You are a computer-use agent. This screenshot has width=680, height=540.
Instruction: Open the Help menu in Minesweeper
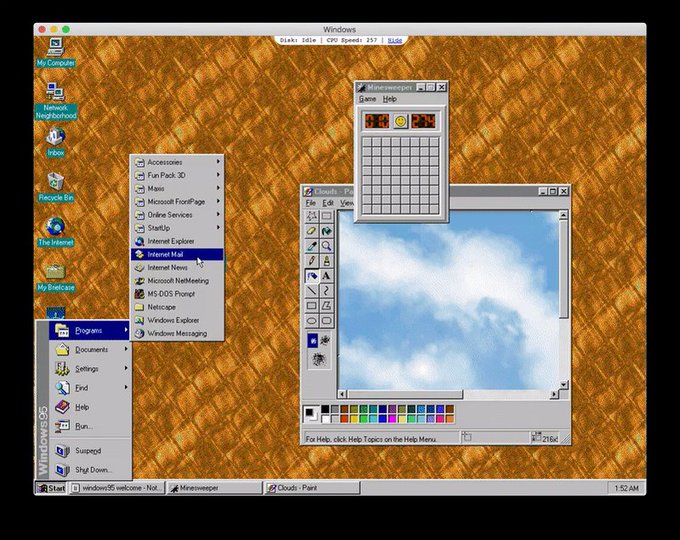(x=389, y=99)
